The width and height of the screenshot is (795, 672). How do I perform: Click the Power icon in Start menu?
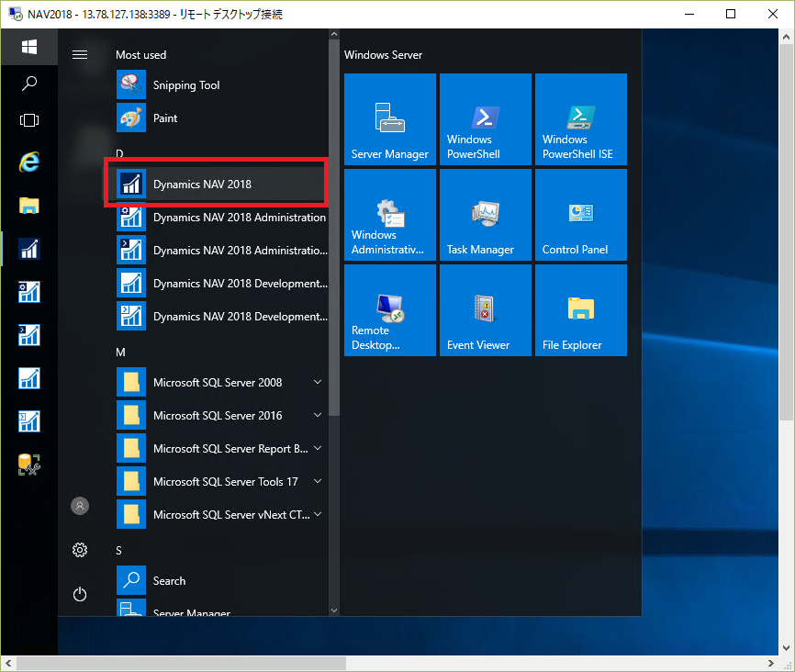80,594
